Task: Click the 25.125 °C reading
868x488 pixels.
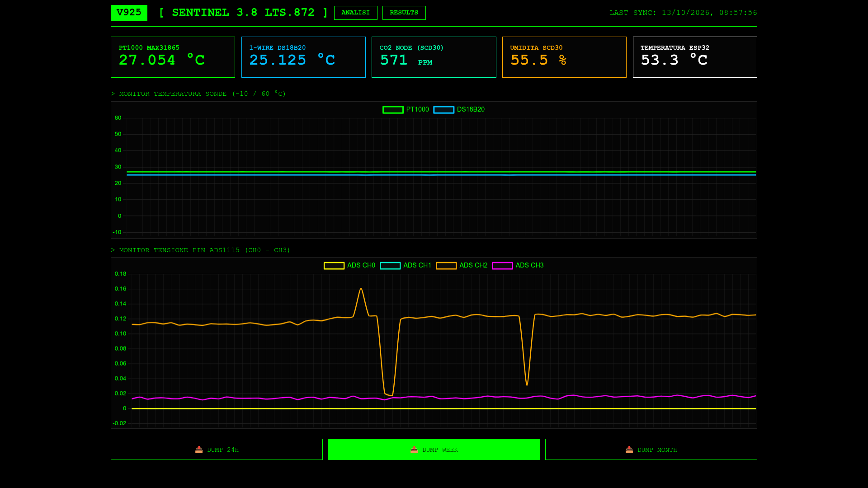Action: (x=292, y=60)
